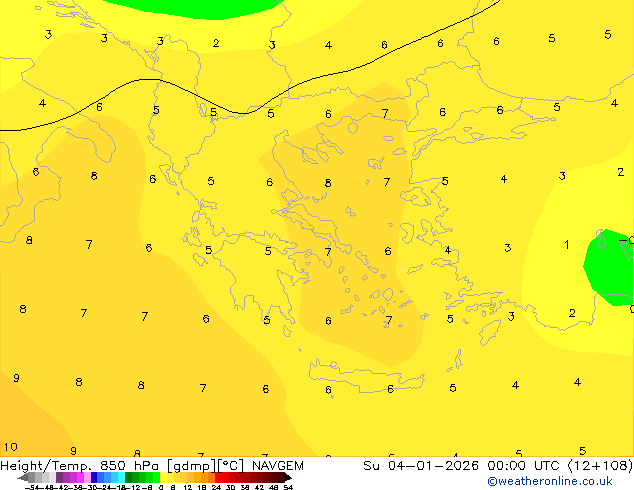
Task: Click the Height/Temp. 850 hPa NAVGEM title
Action: point(152,466)
